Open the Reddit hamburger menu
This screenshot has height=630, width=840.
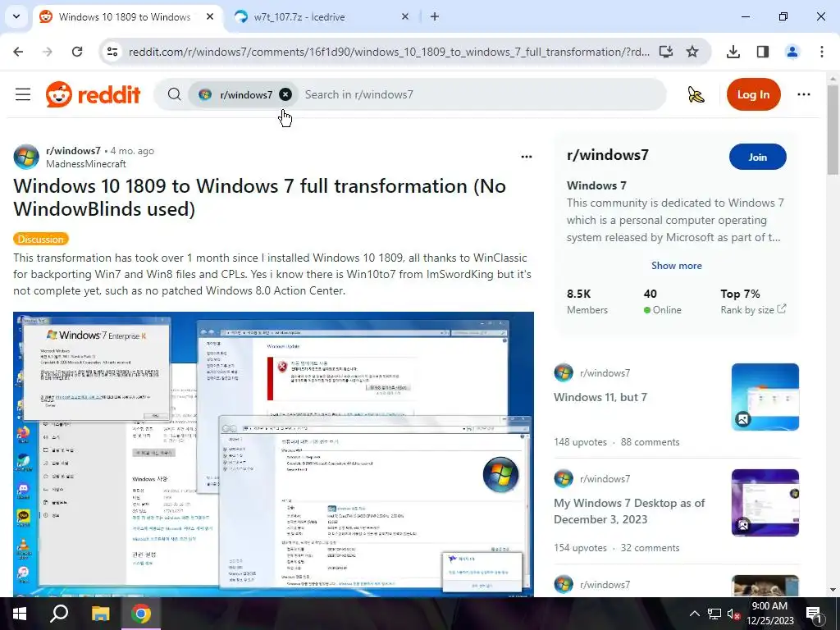[22, 95]
